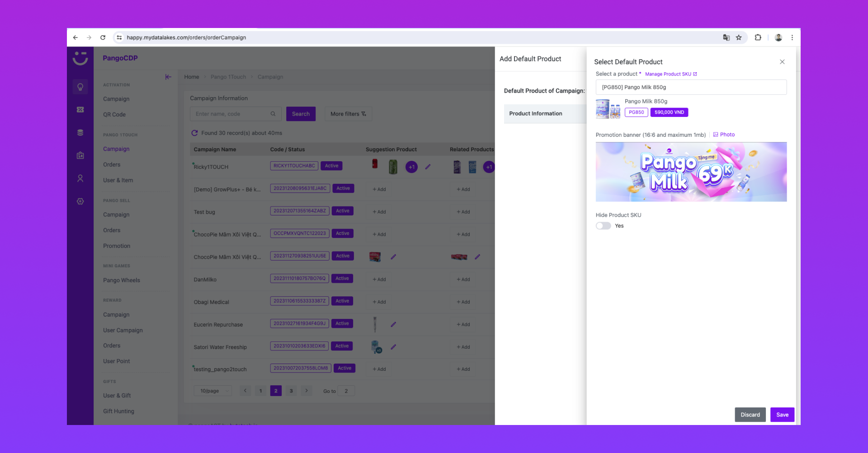Click the user profile sidebar icon
Screen dimensions: 868x453
click(80, 178)
